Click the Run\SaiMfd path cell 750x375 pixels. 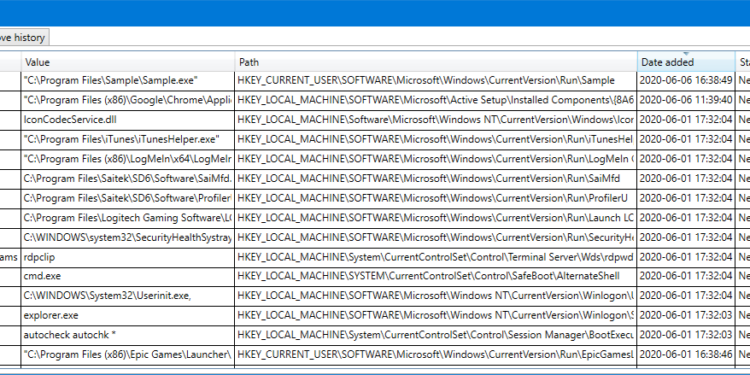tap(436, 178)
